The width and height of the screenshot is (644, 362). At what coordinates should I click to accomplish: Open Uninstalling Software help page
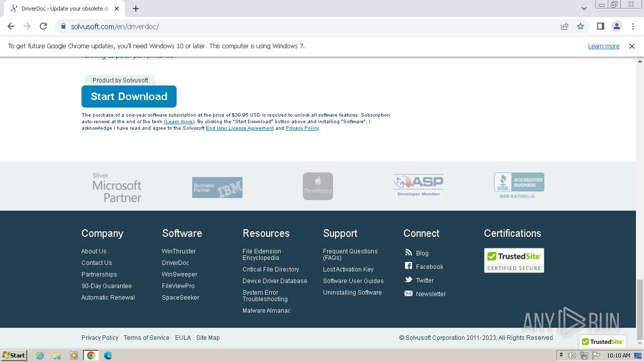352,293
